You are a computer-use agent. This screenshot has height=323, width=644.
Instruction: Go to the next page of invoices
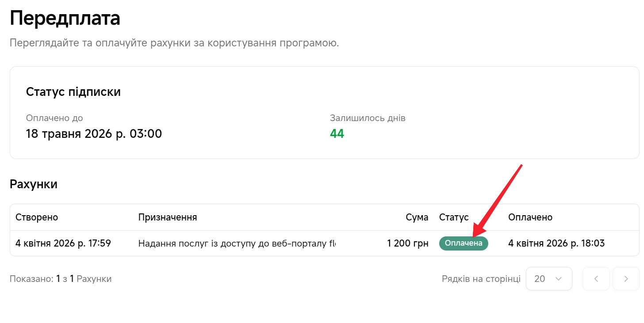coord(626,279)
